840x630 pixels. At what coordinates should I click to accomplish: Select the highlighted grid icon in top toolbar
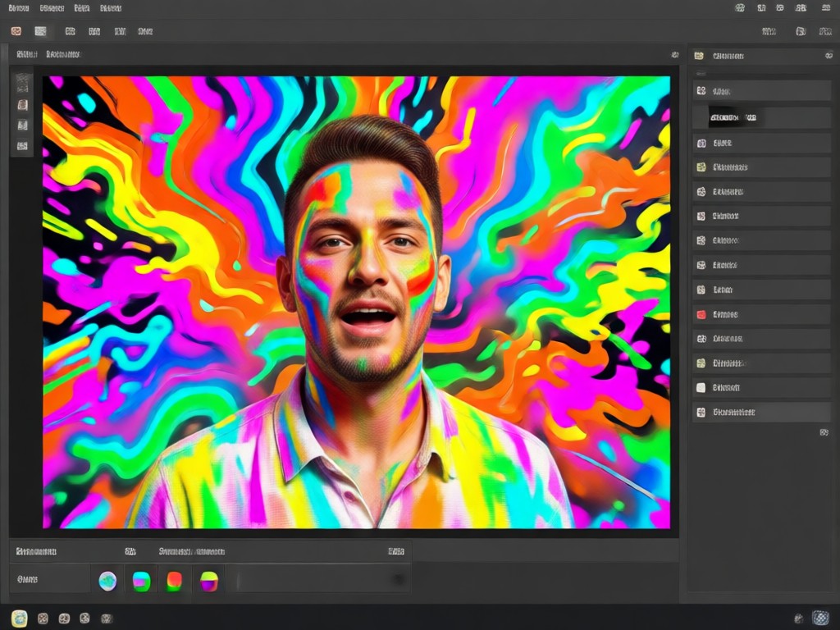click(41, 32)
